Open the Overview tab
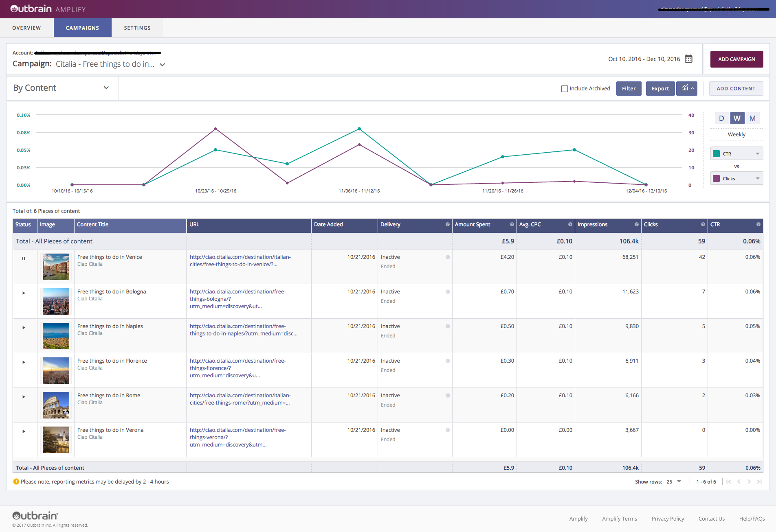This screenshot has height=532, width=776. [x=27, y=28]
